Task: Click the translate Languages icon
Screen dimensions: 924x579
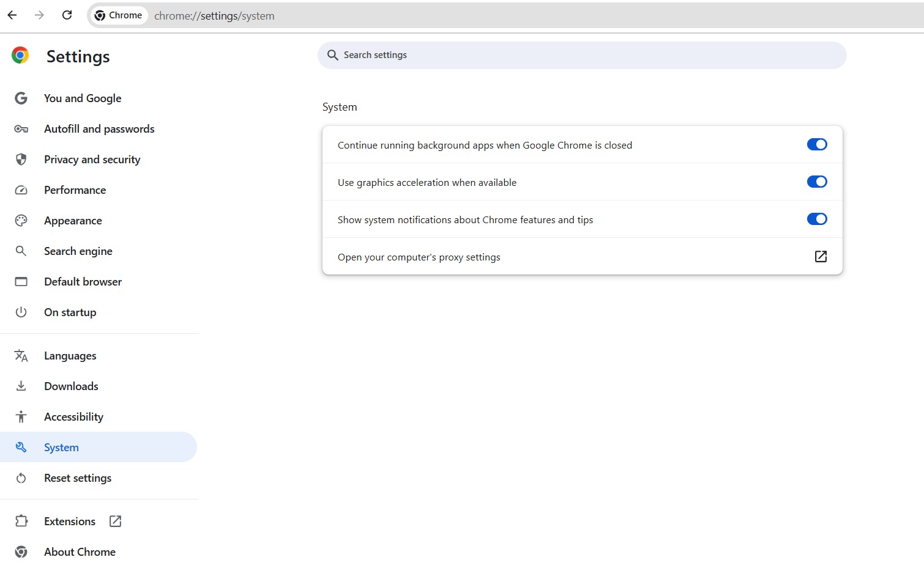Action: point(21,356)
